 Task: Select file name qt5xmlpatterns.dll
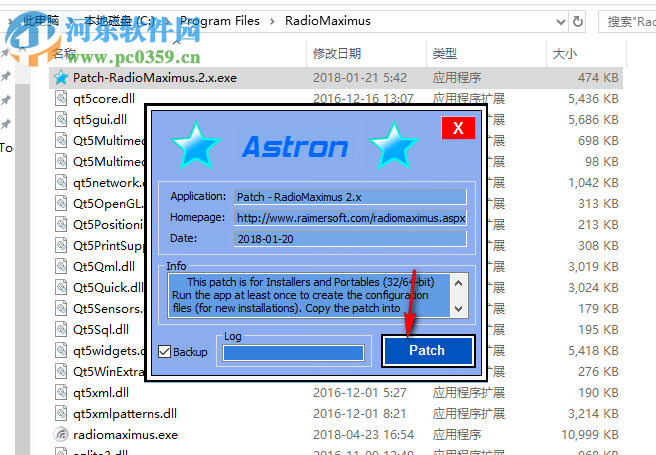(x=125, y=414)
